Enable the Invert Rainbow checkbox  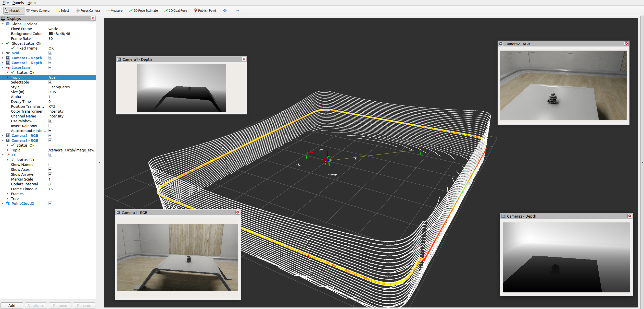pyautogui.click(x=50, y=126)
